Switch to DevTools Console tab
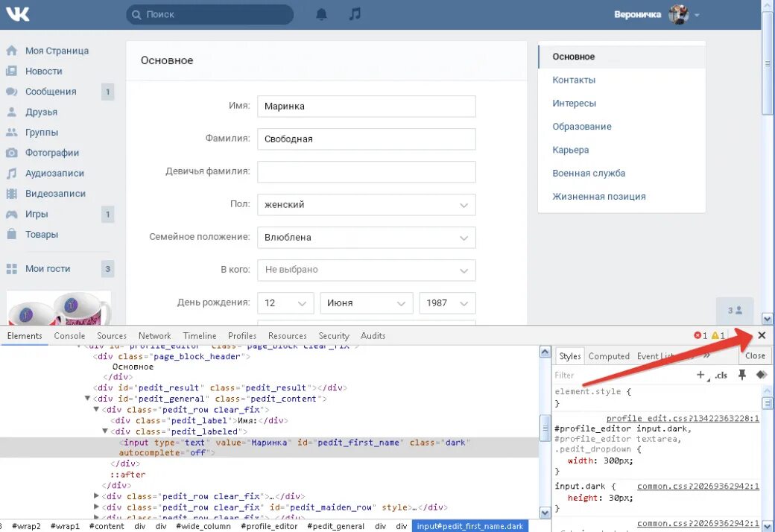Screen dimensions: 775x532 (69, 336)
